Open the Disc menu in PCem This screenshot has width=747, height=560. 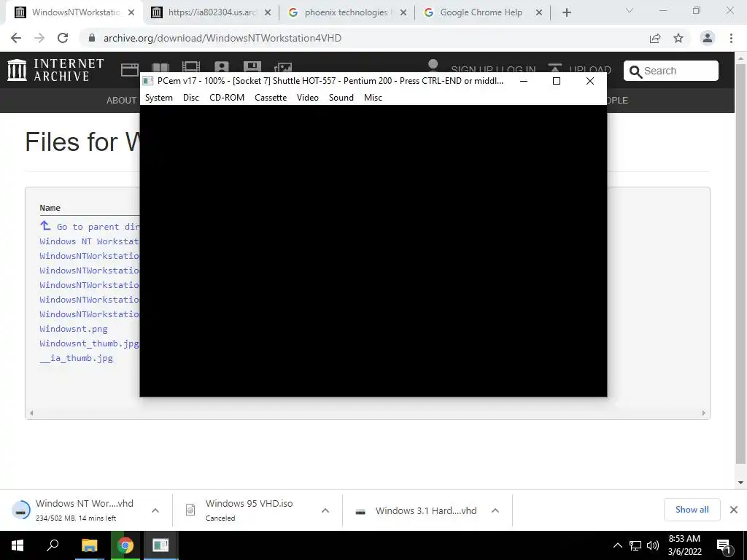190,98
